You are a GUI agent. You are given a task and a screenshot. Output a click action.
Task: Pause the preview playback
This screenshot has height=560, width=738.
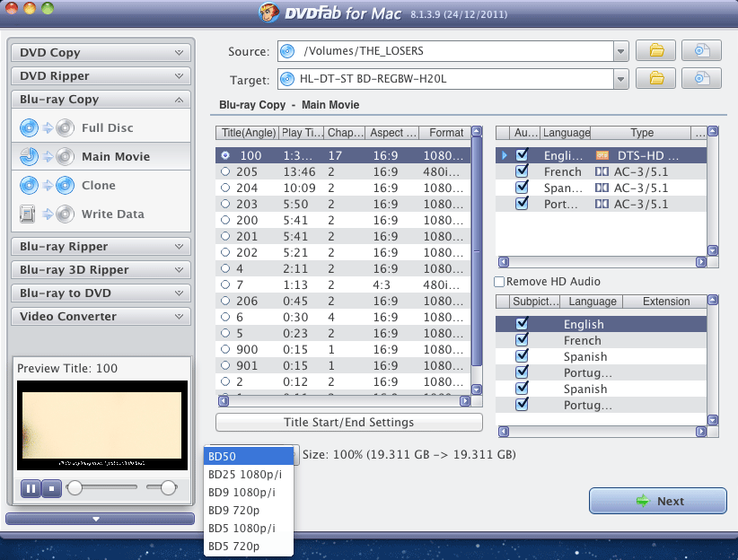31,488
